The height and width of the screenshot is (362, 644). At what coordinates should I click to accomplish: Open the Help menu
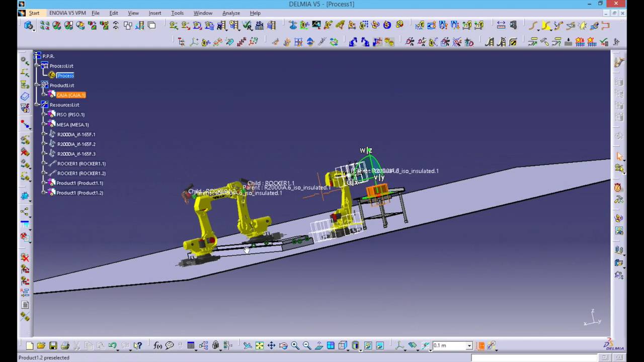255,13
